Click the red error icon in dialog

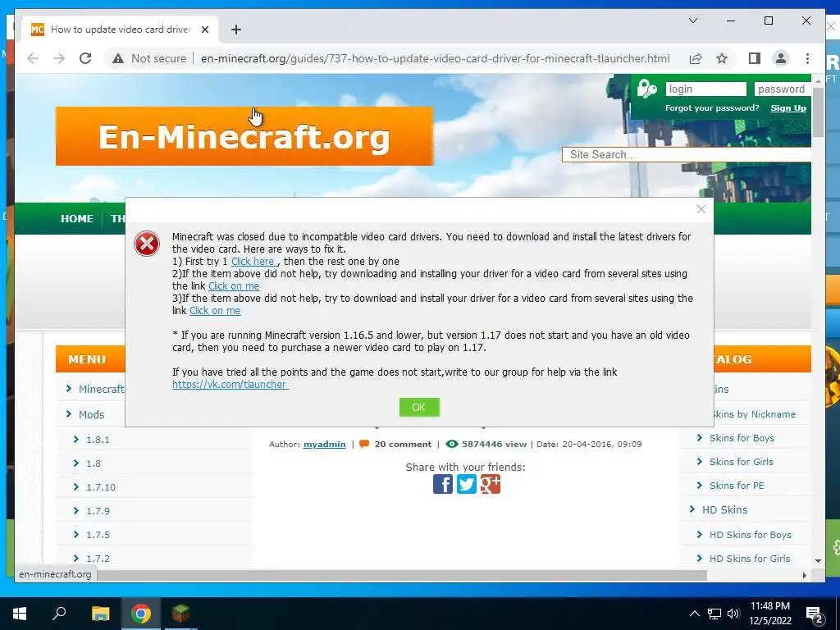(x=147, y=244)
